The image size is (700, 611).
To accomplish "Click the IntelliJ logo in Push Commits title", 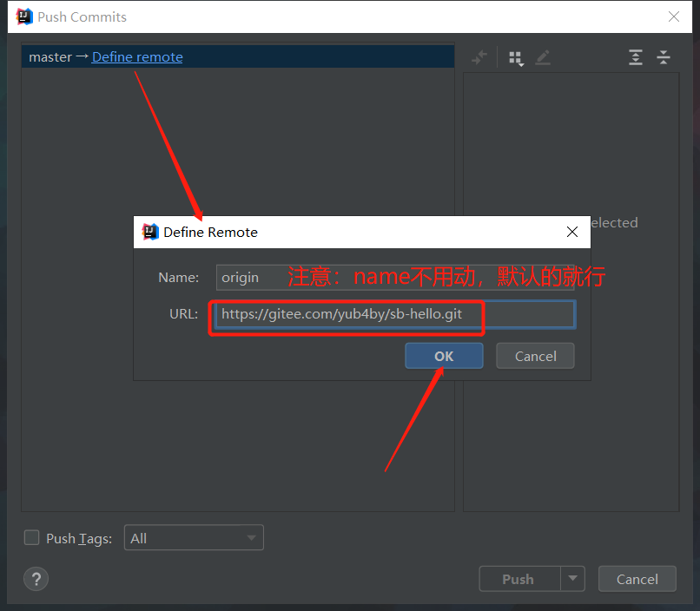I will click(24, 16).
